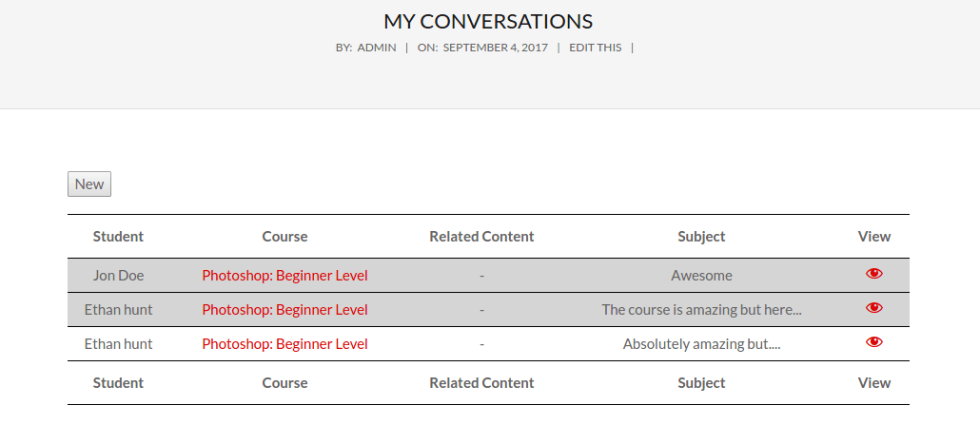Click the Course column header in table head
The image size is (980, 425).
tap(285, 237)
